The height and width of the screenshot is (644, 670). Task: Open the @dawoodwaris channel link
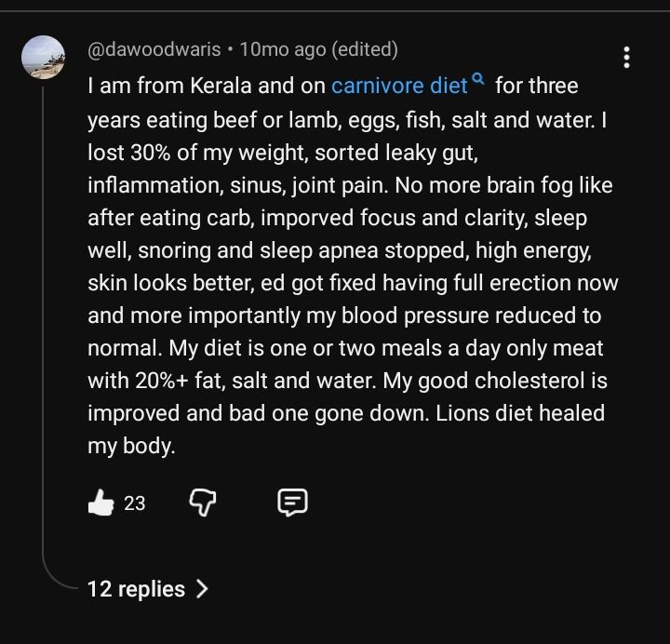pos(154,49)
